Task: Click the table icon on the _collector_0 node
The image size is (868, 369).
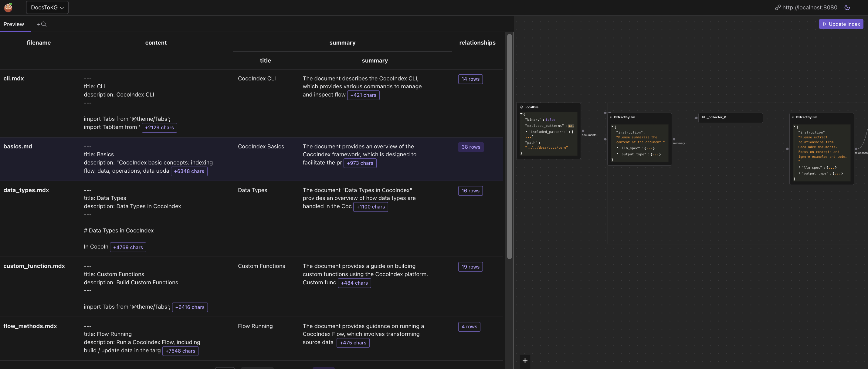Action: pyautogui.click(x=703, y=117)
